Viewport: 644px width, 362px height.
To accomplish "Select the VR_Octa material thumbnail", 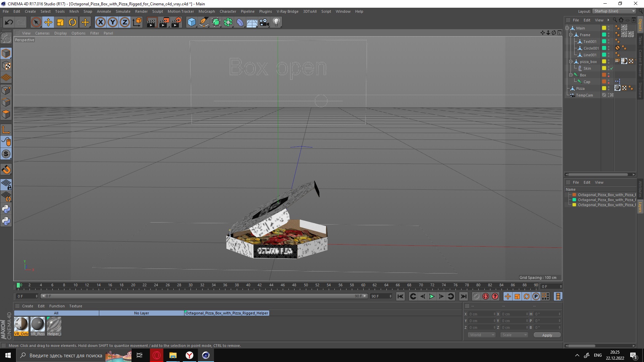I will (21, 326).
